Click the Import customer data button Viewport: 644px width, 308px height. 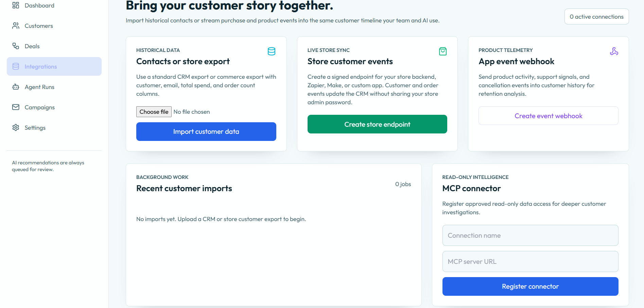point(206,131)
